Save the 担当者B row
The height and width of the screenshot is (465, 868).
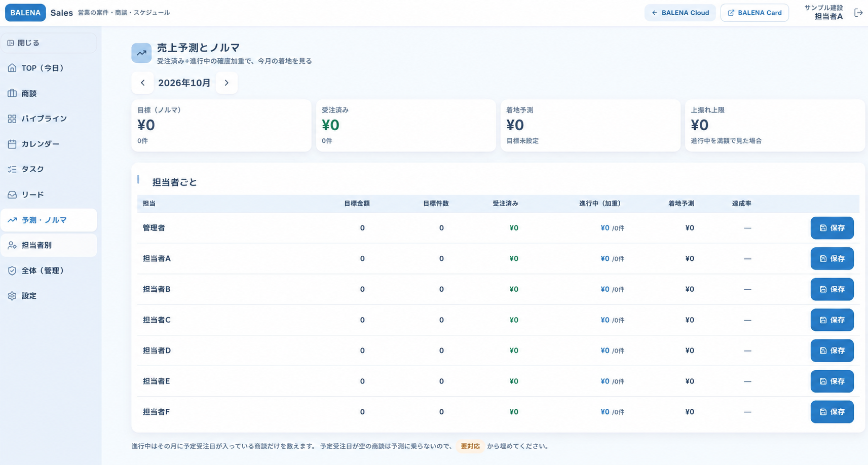832,289
